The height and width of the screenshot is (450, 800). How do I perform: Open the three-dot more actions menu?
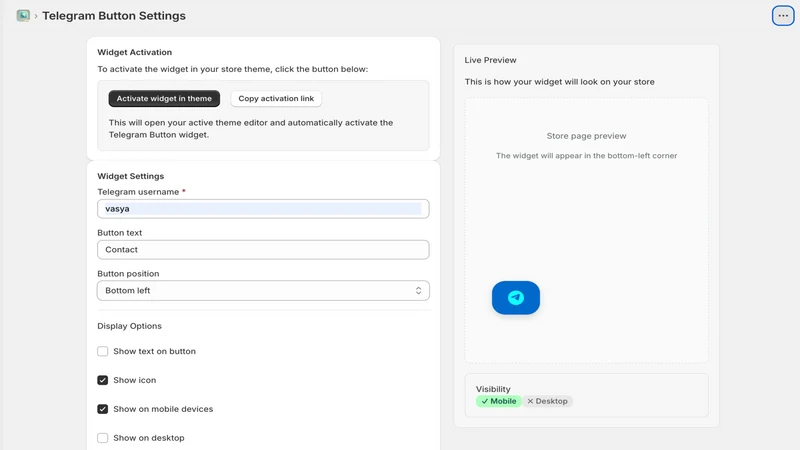pos(783,16)
